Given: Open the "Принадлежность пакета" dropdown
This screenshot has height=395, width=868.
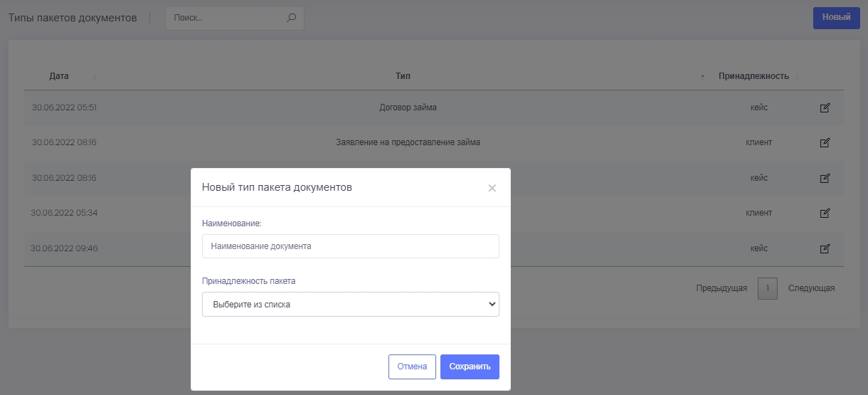Looking at the screenshot, I should click(350, 305).
